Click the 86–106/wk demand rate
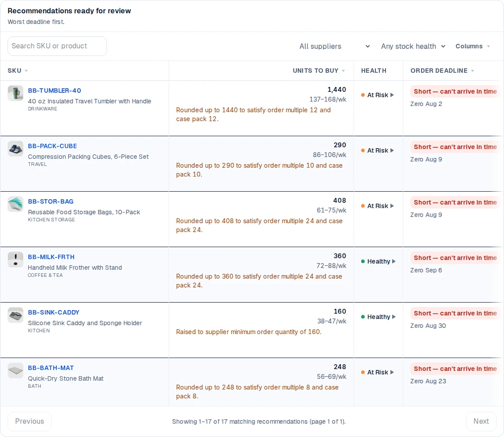This screenshot has width=504, height=437. (330, 155)
